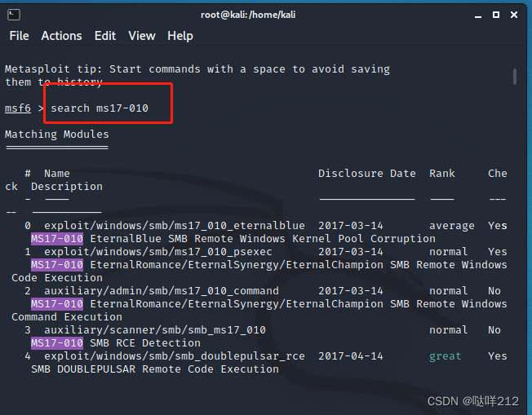The height and width of the screenshot is (415, 532).
Task: Click 'Command Execution' description text
Action: tap(67, 317)
